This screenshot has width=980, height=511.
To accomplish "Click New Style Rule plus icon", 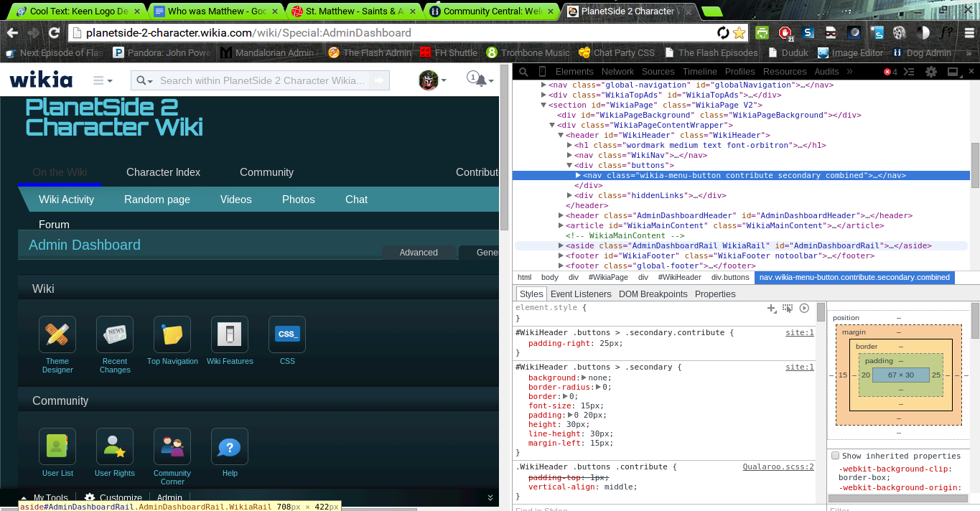I will pyautogui.click(x=772, y=308).
